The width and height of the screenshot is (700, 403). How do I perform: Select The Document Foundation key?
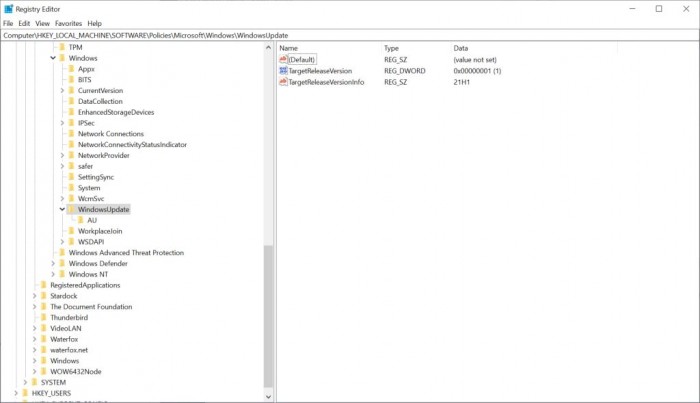click(x=91, y=307)
